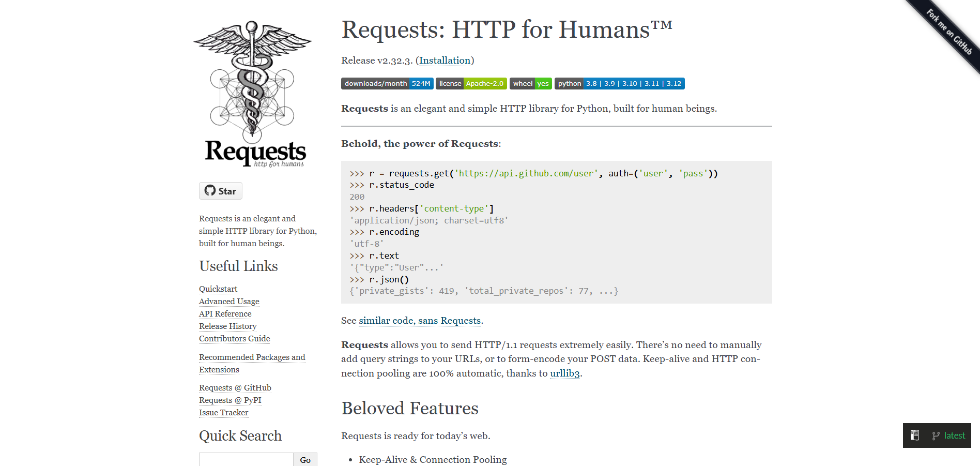
Task: Click the Read the Docs book icon
Action: pyautogui.click(x=915, y=435)
